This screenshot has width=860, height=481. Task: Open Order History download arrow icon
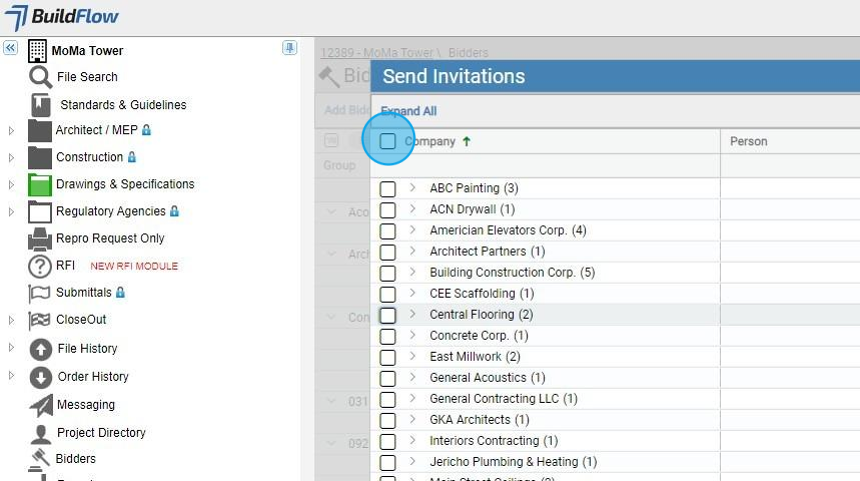(x=41, y=377)
